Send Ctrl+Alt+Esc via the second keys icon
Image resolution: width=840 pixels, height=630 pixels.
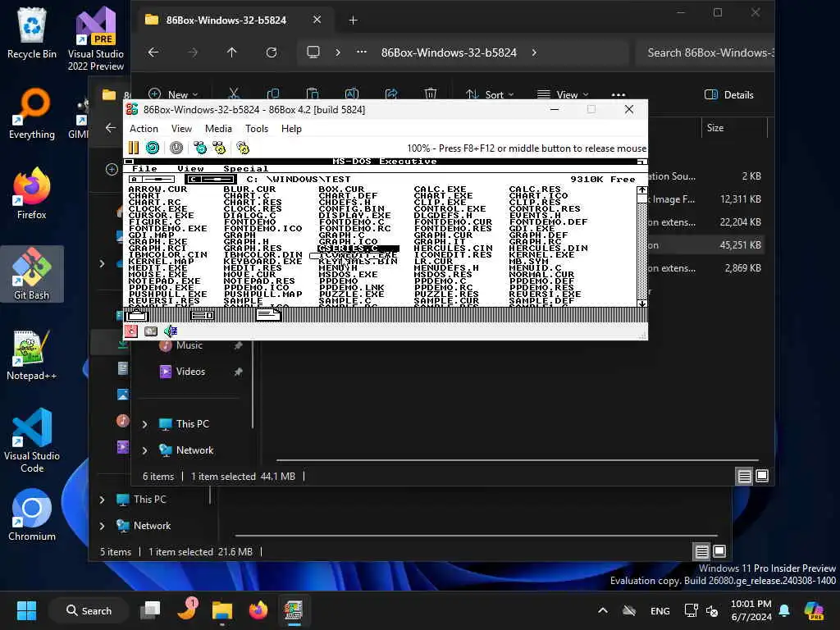tap(219, 148)
